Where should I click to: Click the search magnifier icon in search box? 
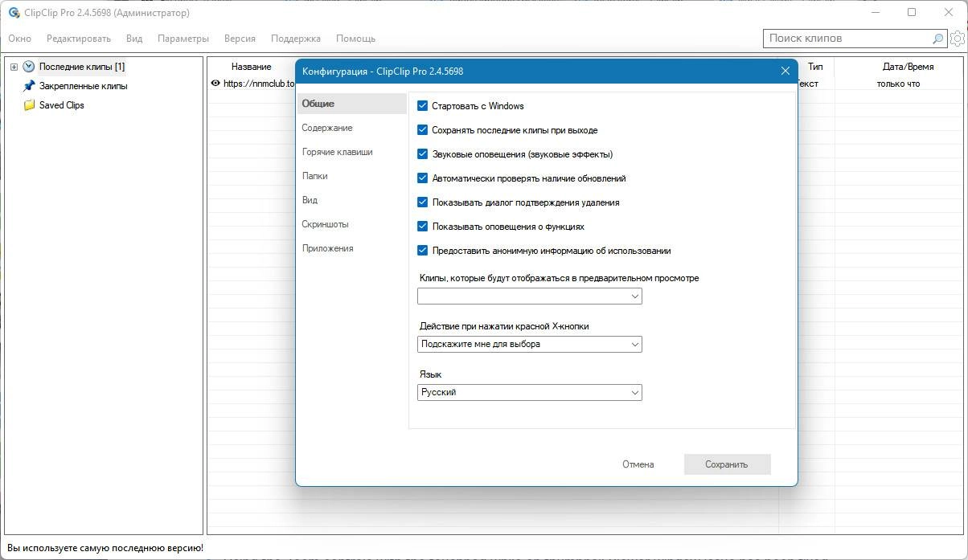937,39
